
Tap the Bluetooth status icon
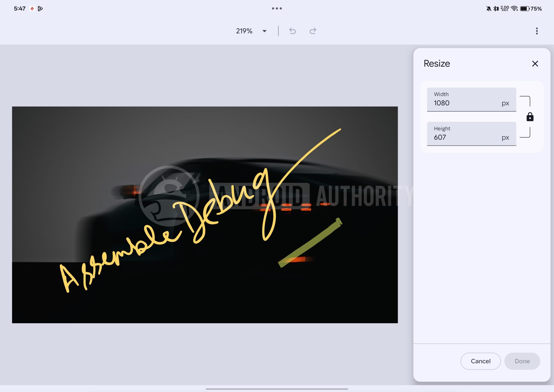496,9
